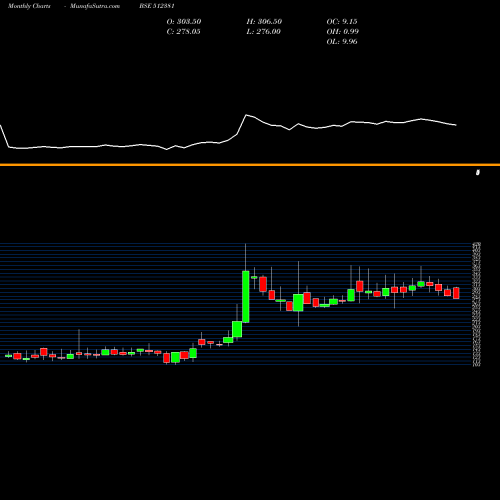The image size is (500, 500).
Task: Click the last red candlestick on the right
Action: (x=456, y=293)
